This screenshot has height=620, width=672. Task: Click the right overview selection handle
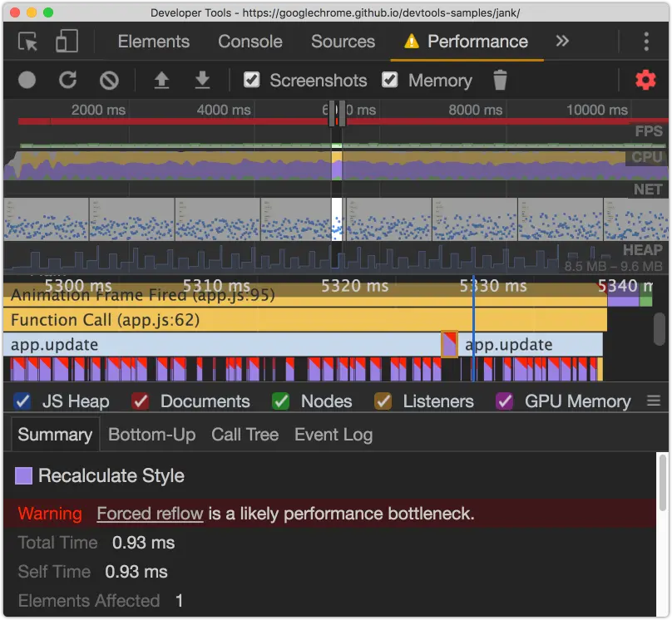343,114
